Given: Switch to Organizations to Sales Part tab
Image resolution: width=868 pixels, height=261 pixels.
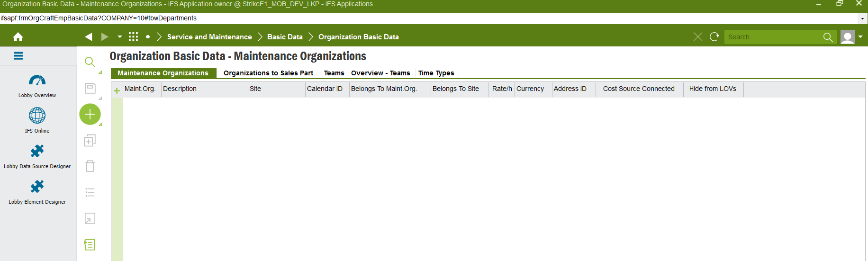Looking at the screenshot, I should pos(268,73).
